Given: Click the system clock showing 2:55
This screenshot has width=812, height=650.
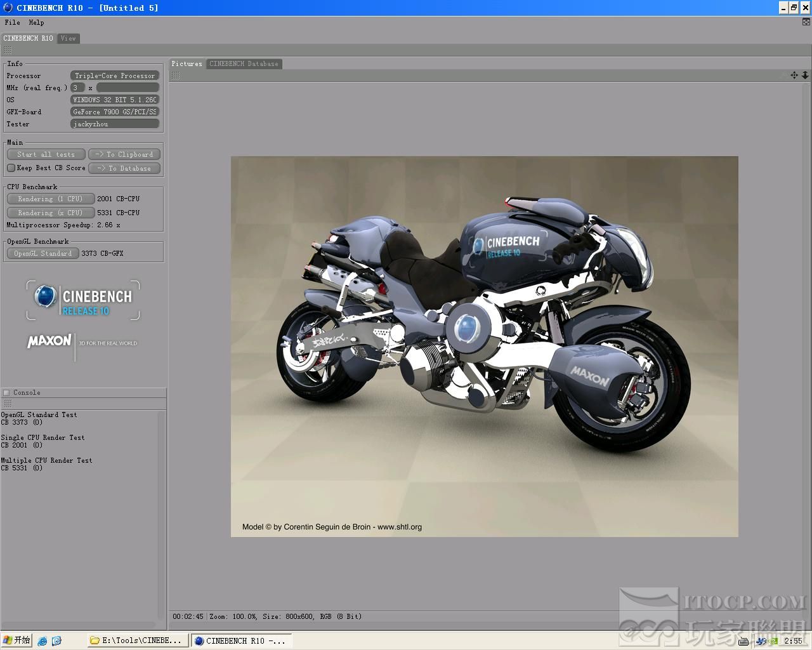Looking at the screenshot, I should pos(793,641).
